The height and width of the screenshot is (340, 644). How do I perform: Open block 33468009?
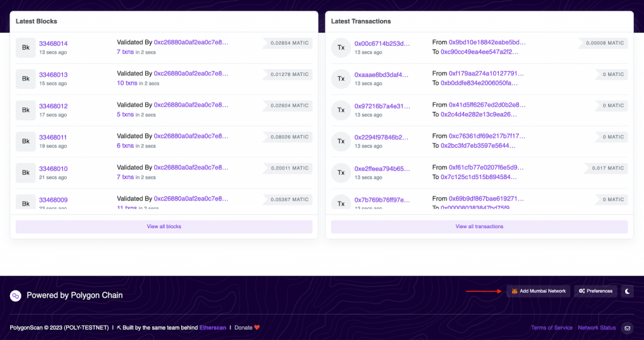pyautogui.click(x=53, y=200)
